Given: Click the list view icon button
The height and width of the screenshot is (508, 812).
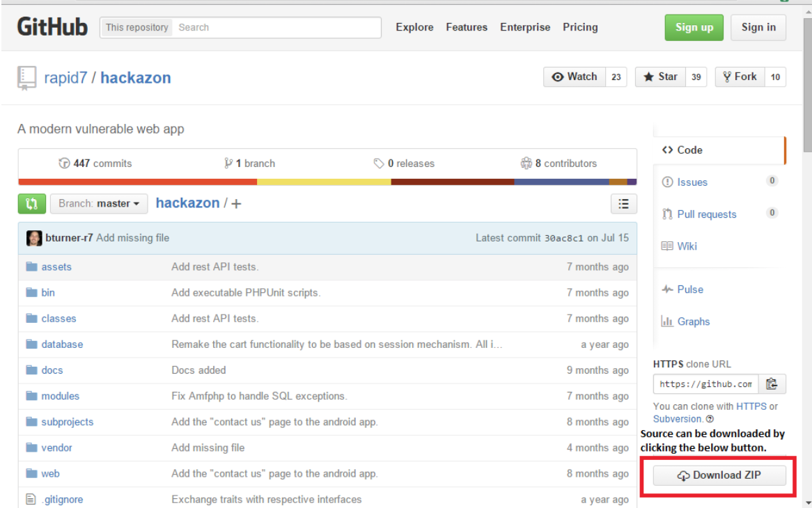Looking at the screenshot, I should point(623,204).
